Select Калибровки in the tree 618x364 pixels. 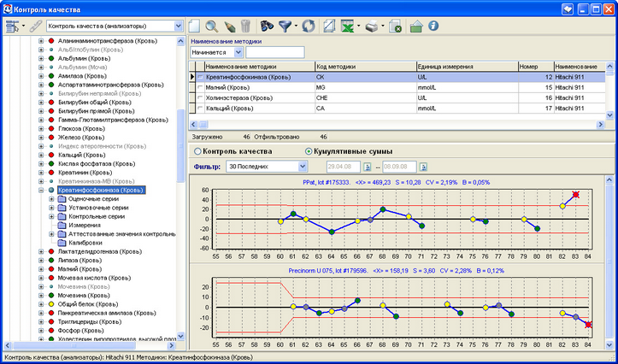tap(85, 243)
